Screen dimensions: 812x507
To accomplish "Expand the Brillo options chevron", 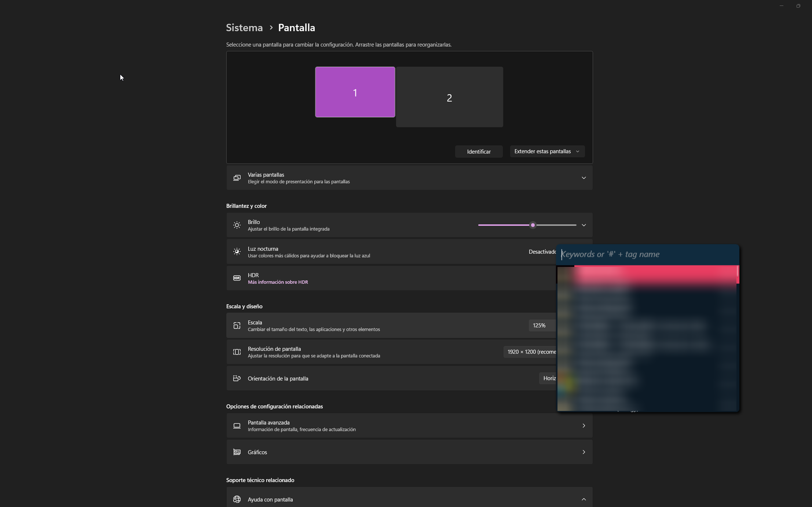I will 584,225.
